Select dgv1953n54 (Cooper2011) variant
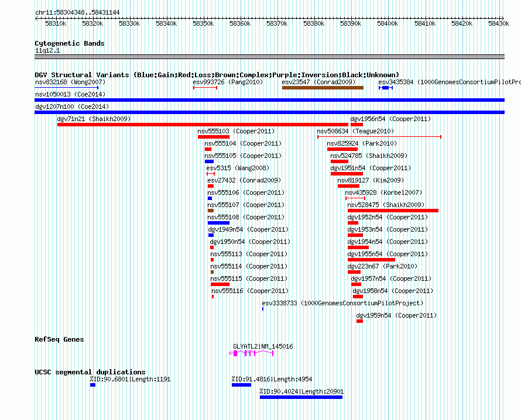This screenshot has height=420, width=521. point(355,235)
